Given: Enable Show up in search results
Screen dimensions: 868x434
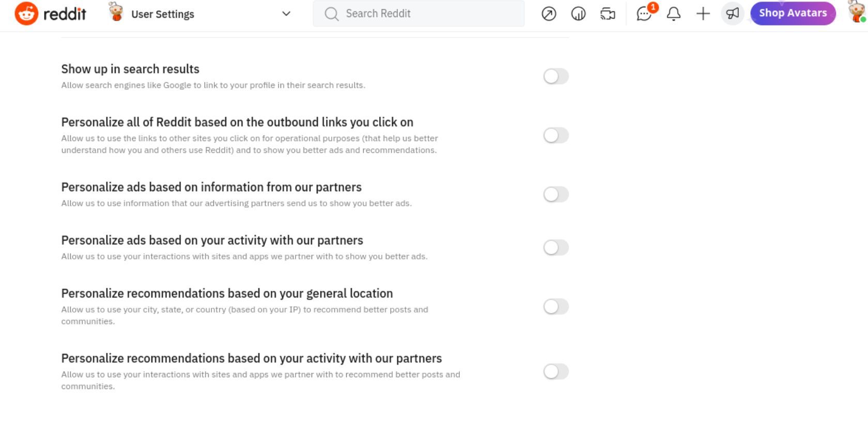Looking at the screenshot, I should pos(556,76).
